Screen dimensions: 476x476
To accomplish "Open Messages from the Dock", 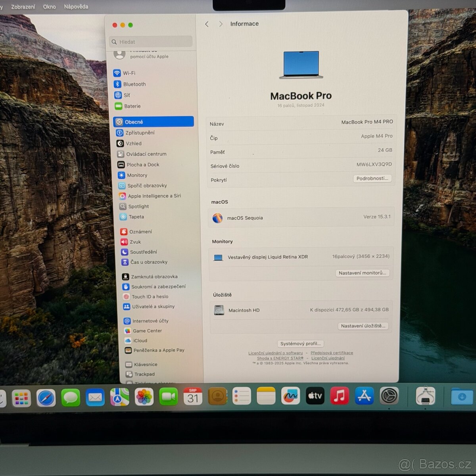I will [x=71, y=397].
